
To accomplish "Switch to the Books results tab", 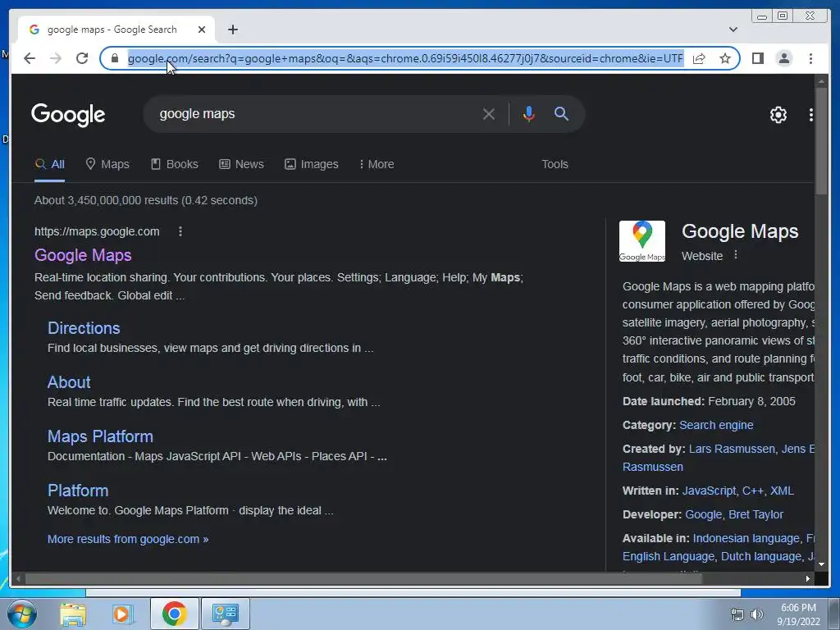I will pos(175,164).
